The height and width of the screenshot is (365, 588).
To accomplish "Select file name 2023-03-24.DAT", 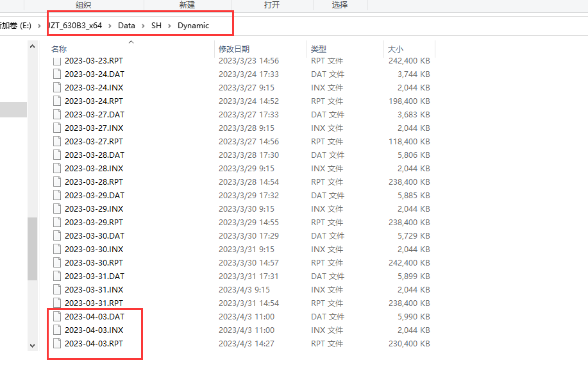I will click(94, 74).
